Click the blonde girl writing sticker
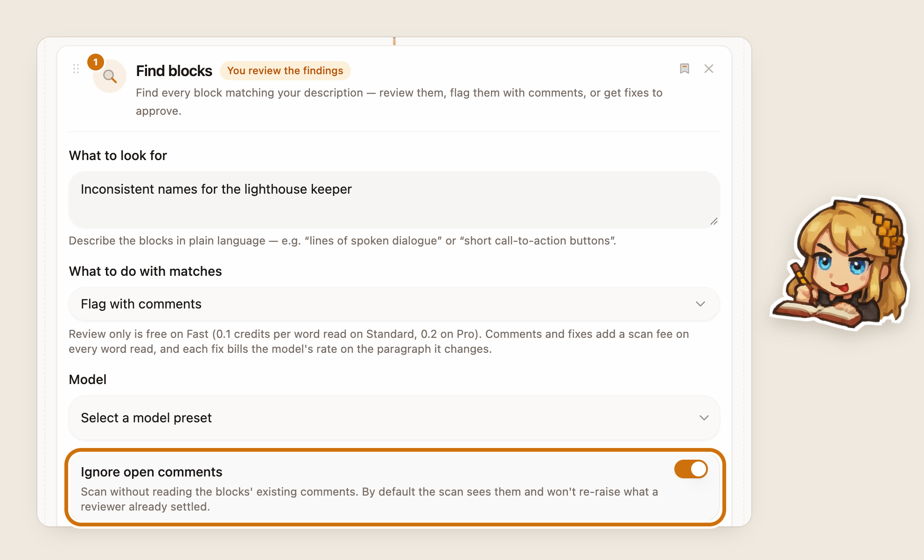 click(x=840, y=263)
